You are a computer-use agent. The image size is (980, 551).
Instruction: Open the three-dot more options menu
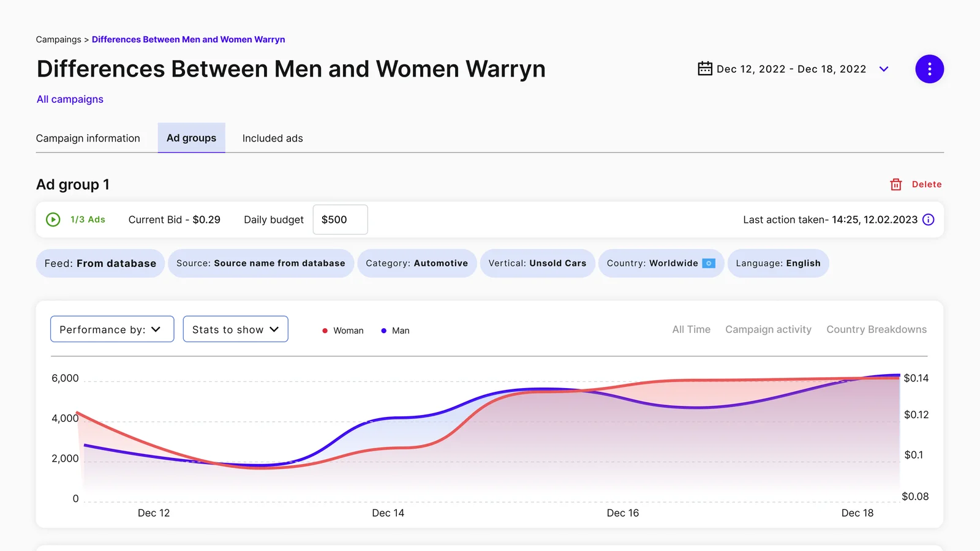[929, 69]
